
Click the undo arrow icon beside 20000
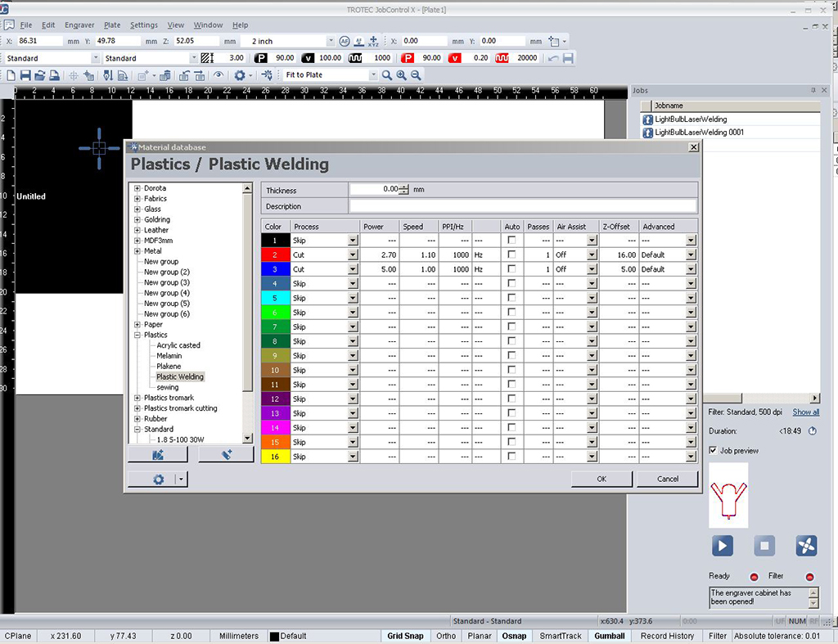[x=553, y=58]
